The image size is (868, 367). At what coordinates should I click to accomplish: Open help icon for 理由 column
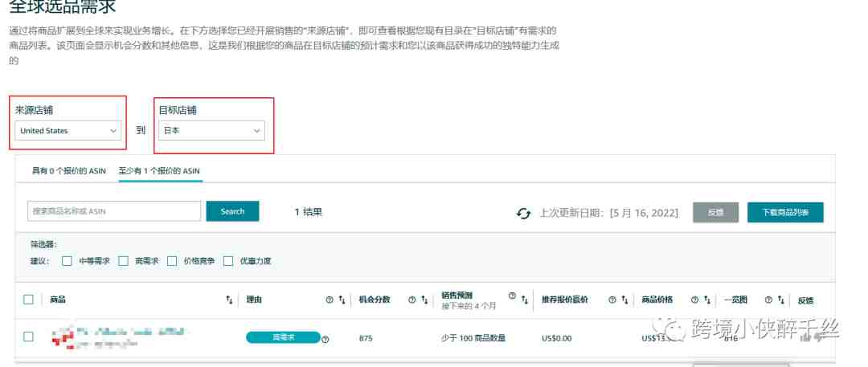pos(330,300)
